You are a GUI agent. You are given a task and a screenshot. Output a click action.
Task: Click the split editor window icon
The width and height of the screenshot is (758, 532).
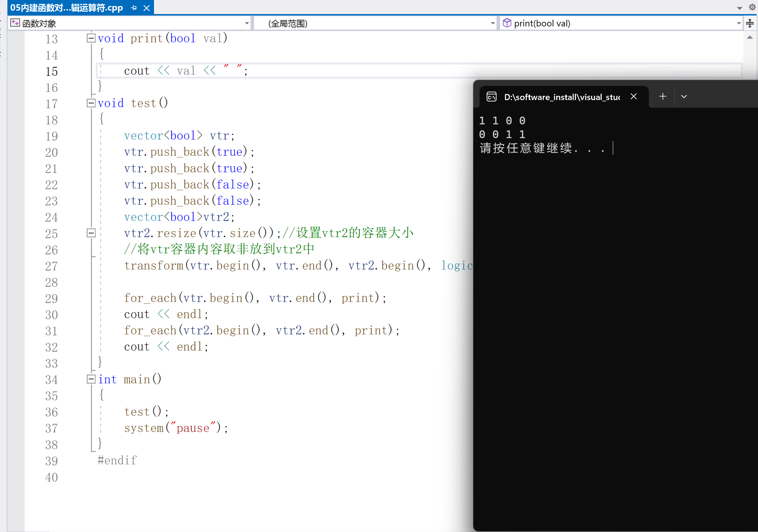coord(750,23)
